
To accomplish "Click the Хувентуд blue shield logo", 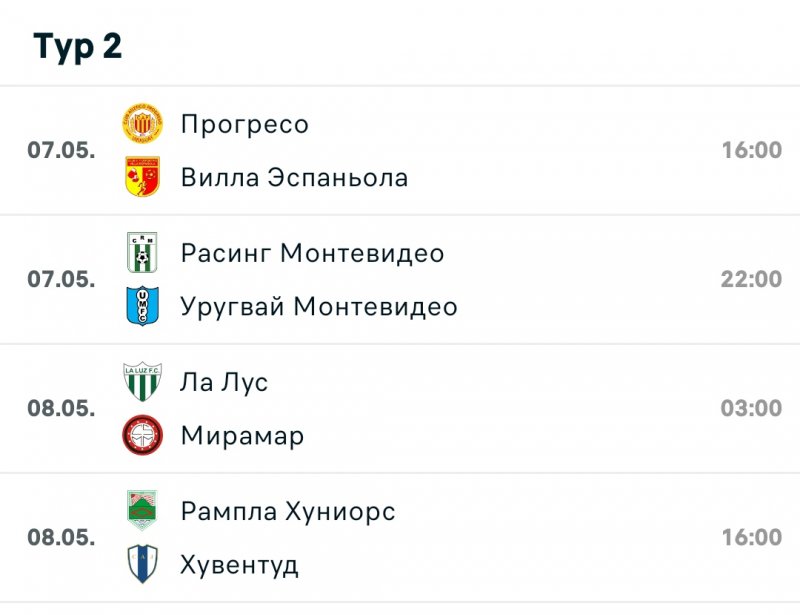I will point(142,564).
